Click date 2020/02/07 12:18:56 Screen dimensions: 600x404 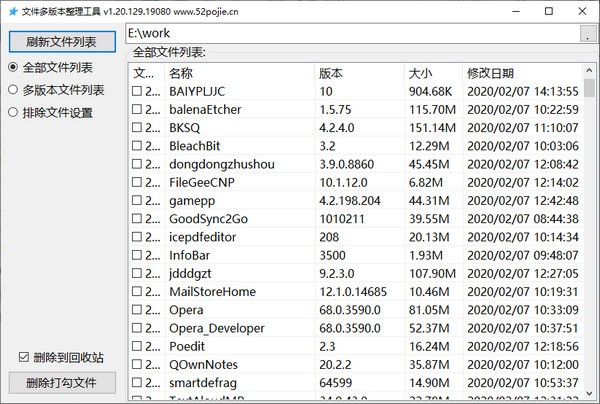coord(523,347)
